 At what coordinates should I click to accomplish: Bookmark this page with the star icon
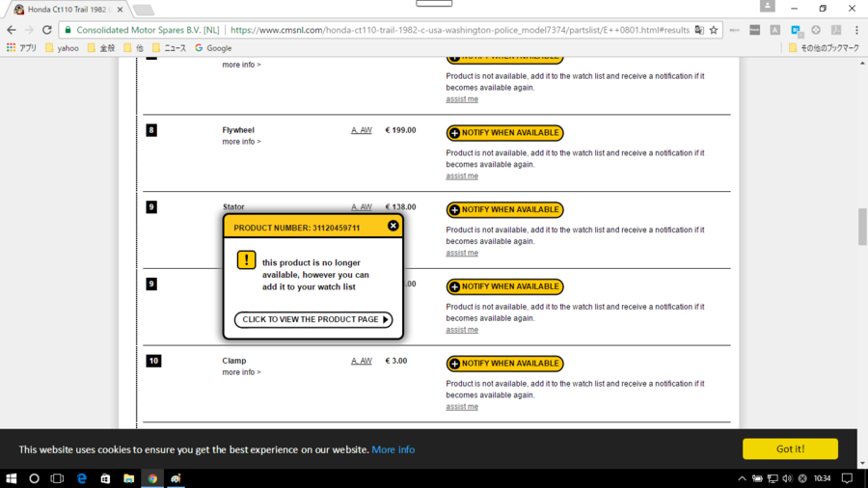[x=714, y=30]
